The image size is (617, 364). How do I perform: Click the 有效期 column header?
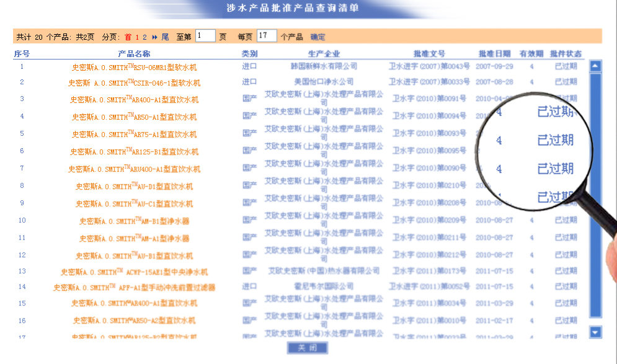coord(531,53)
